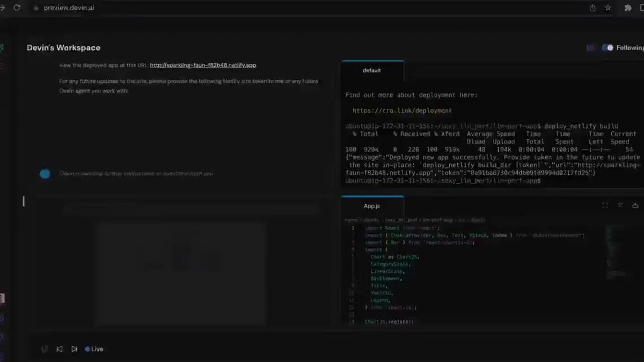
Task: Click the browser reload button
Action: (17, 8)
